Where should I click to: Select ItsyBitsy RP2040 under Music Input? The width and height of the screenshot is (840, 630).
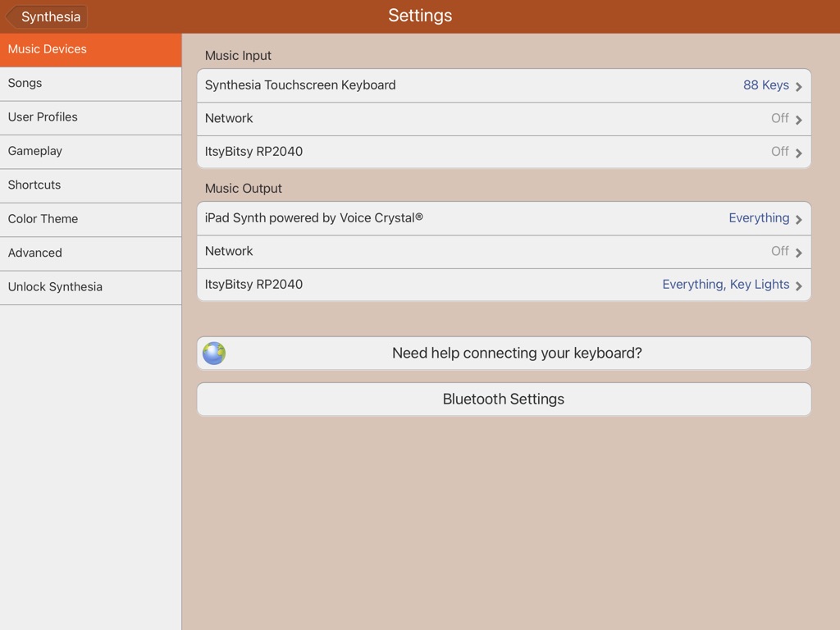(x=504, y=152)
